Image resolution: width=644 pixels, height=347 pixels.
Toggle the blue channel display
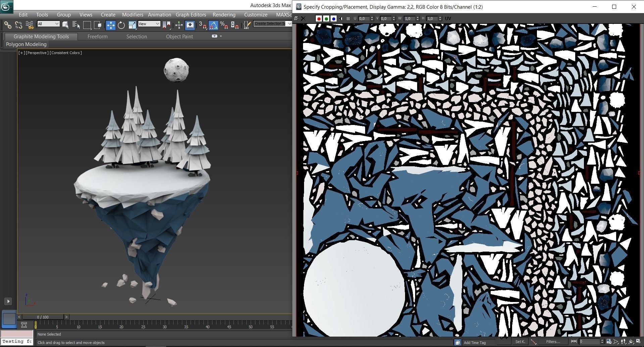(334, 18)
